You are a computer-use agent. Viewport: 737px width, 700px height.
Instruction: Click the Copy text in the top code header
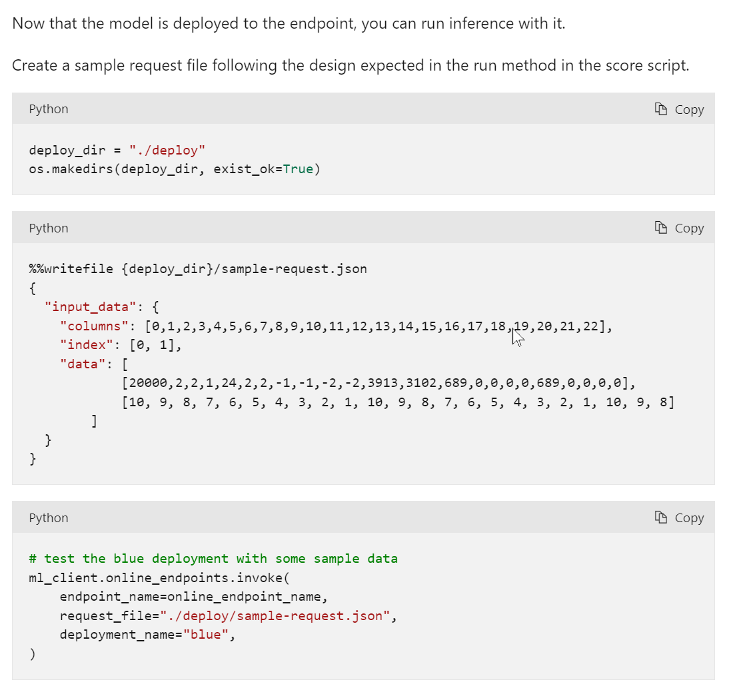pos(689,109)
